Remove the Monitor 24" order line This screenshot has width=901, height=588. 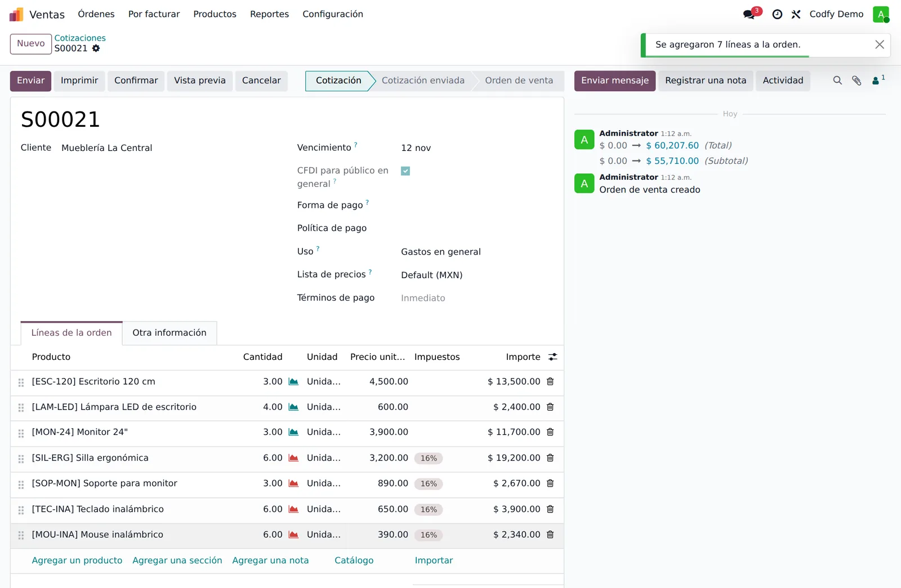click(x=550, y=432)
